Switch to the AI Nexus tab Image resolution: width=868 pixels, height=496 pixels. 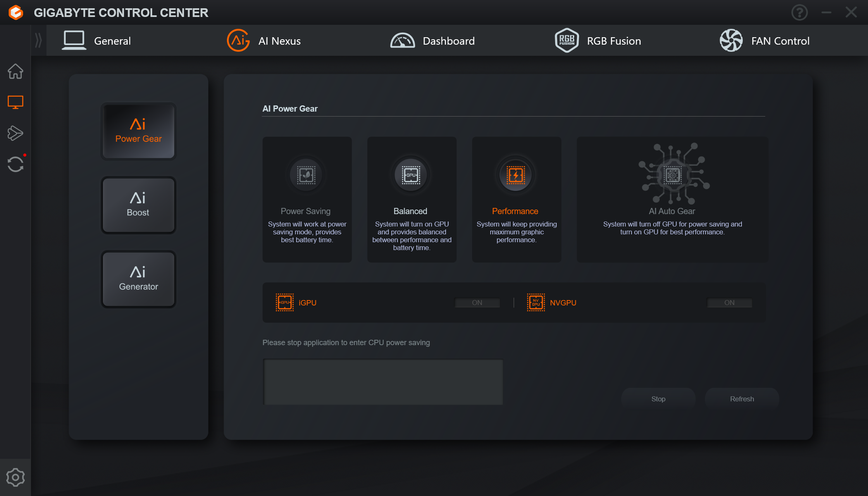279,41
